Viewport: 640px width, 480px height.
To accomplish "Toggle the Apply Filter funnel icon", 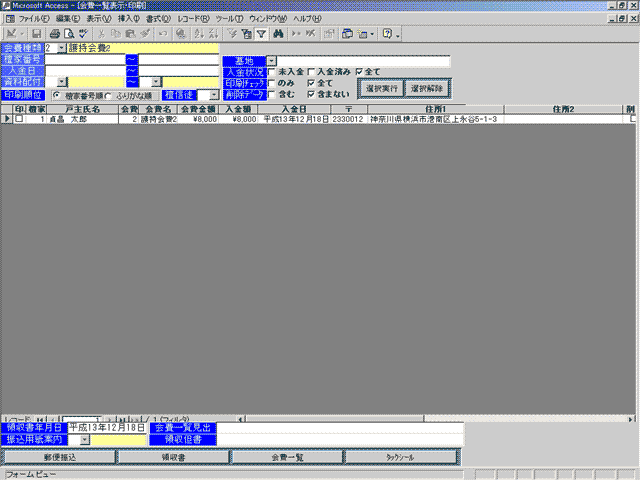I will pyautogui.click(x=261, y=34).
